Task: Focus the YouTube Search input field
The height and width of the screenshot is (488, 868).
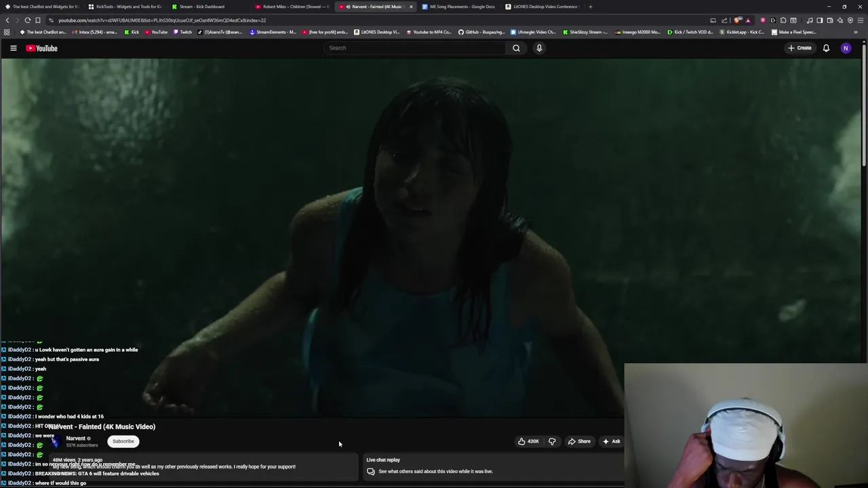Action: 415,48
